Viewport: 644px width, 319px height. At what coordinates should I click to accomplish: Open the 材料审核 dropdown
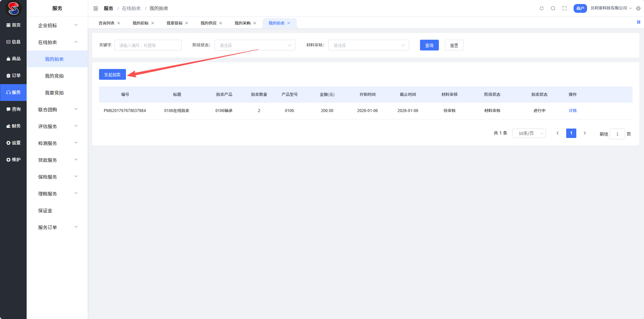[x=368, y=45]
